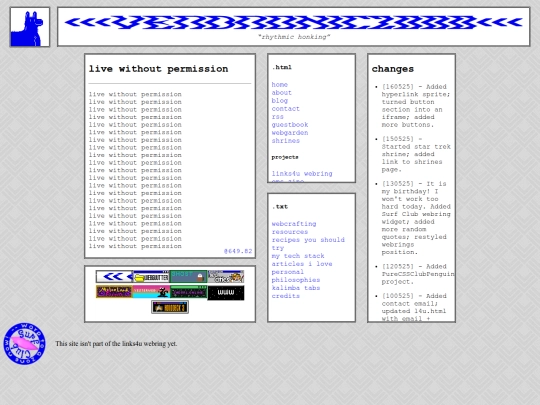Open 'personal philosophies' link

[x=296, y=276]
